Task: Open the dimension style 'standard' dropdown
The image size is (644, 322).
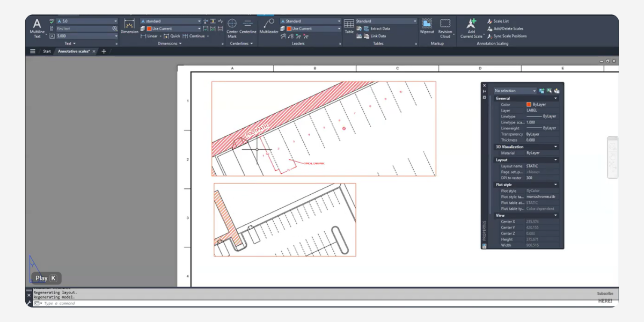Action: pos(199,21)
